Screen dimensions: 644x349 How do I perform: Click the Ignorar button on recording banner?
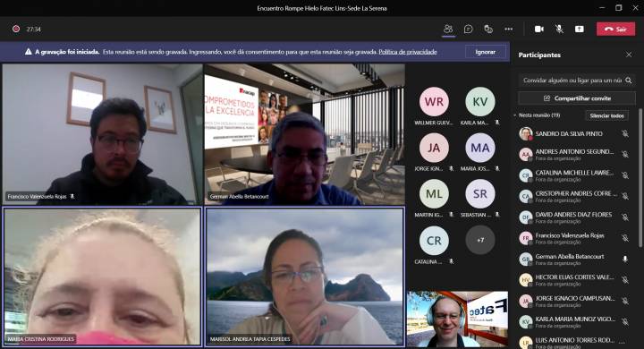coord(485,52)
